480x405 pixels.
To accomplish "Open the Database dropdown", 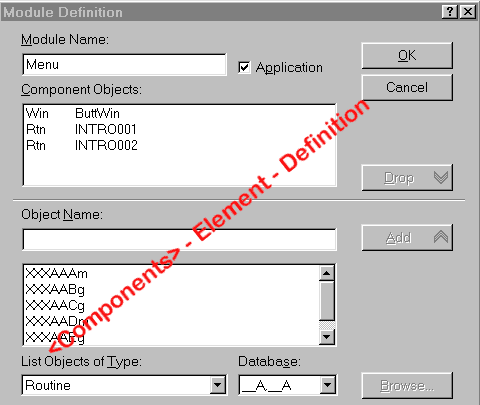I will [327, 385].
